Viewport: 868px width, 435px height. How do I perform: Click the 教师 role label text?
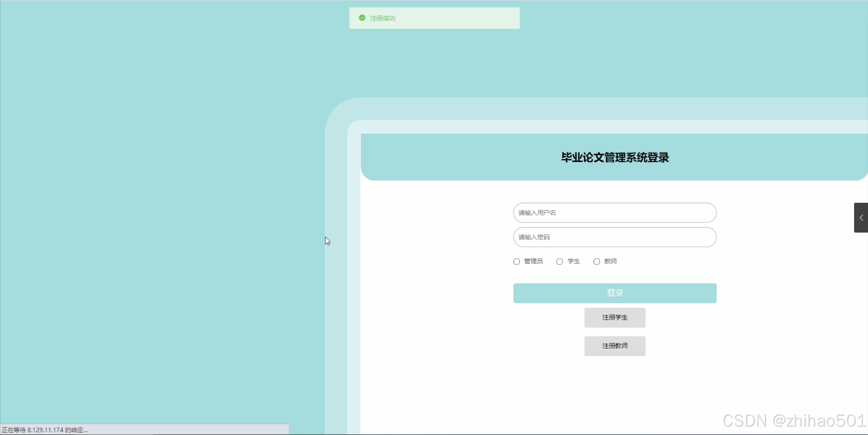click(610, 261)
